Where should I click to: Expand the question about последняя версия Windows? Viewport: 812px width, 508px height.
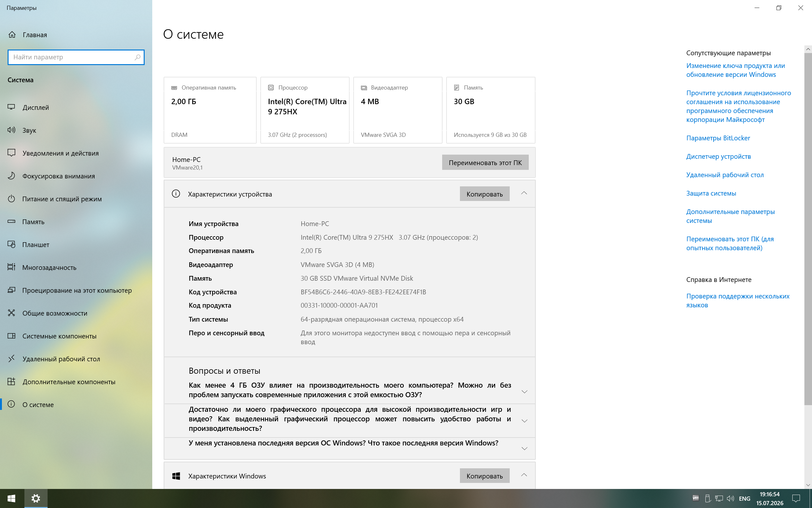point(524,449)
